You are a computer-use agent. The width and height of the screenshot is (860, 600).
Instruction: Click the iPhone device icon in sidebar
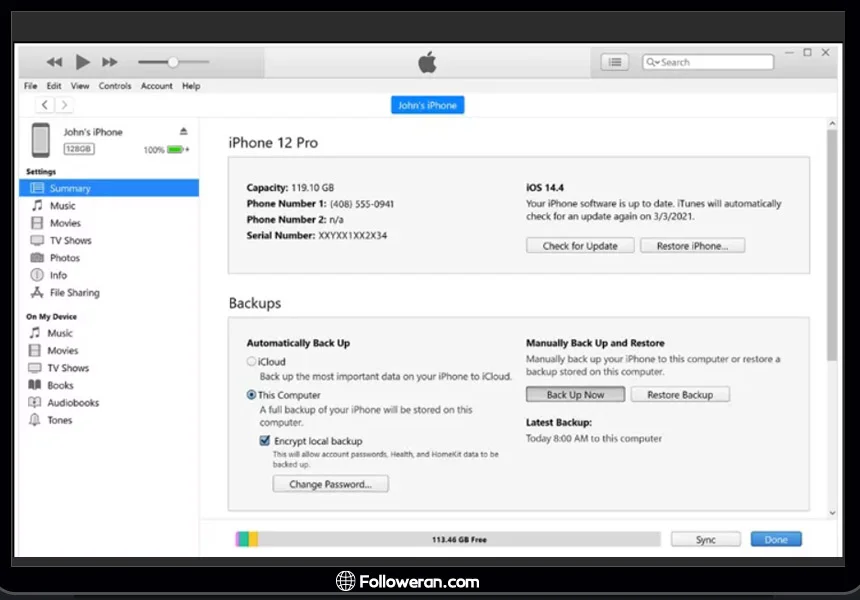click(x=41, y=140)
